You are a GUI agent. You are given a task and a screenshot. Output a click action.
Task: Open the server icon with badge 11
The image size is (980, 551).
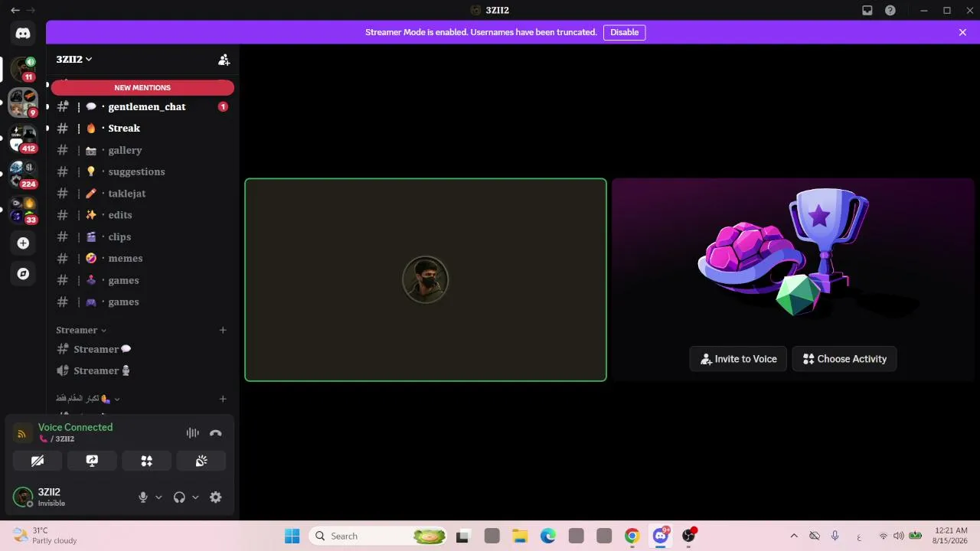(23, 69)
